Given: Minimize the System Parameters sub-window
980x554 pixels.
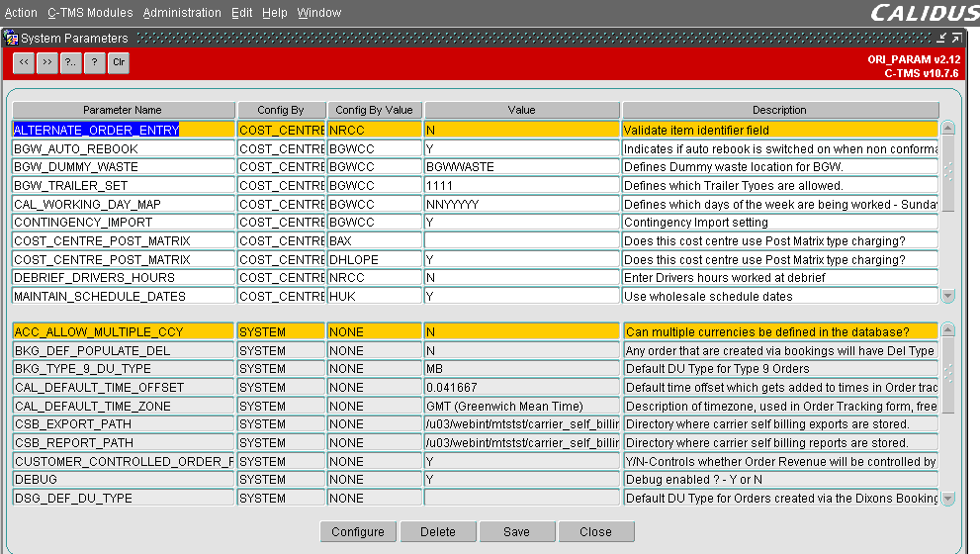Looking at the screenshot, I should (941, 39).
